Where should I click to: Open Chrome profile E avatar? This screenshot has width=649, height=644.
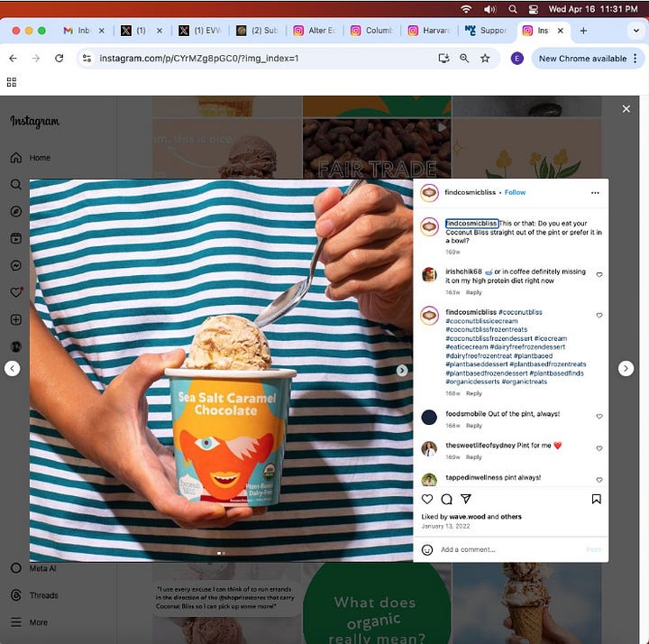(517, 59)
